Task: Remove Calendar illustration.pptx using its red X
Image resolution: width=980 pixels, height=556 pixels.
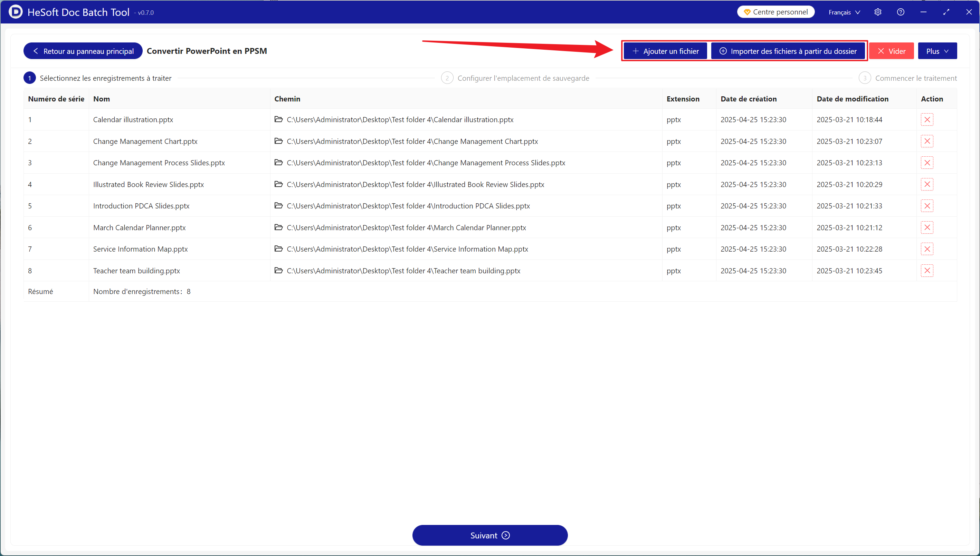Action: tap(927, 119)
